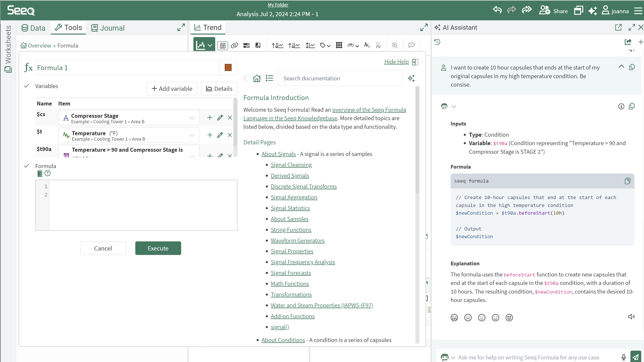Click the Details button
This screenshot has height=362, width=644.
click(219, 89)
